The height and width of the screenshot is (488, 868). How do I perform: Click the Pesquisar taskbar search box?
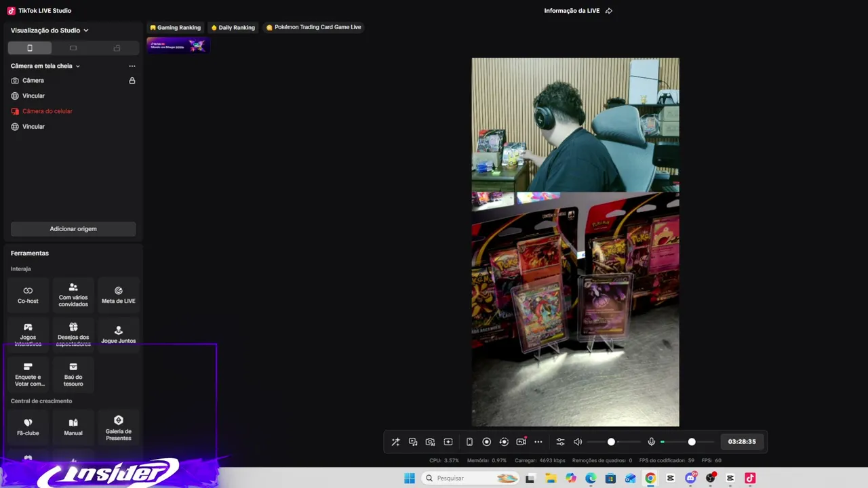tap(471, 479)
